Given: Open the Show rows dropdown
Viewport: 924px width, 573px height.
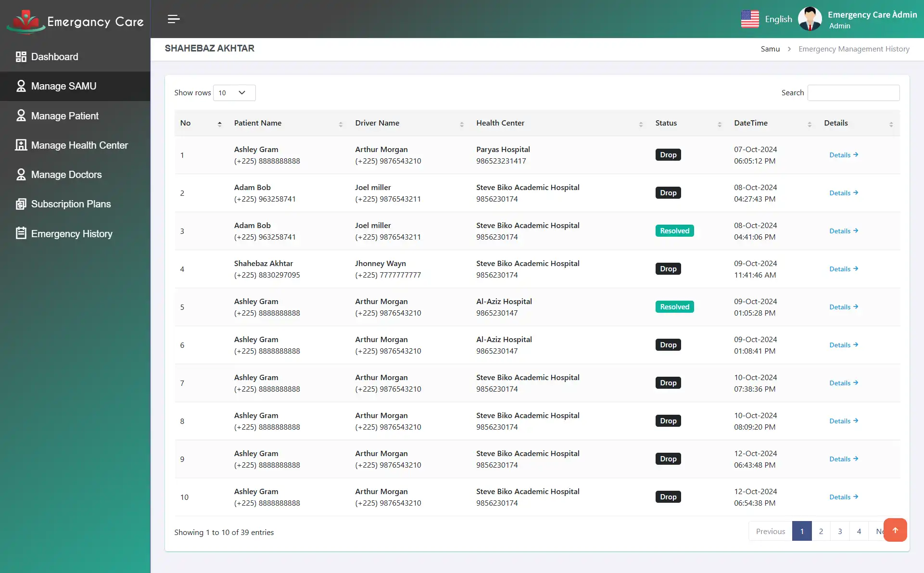Looking at the screenshot, I should click(x=234, y=92).
